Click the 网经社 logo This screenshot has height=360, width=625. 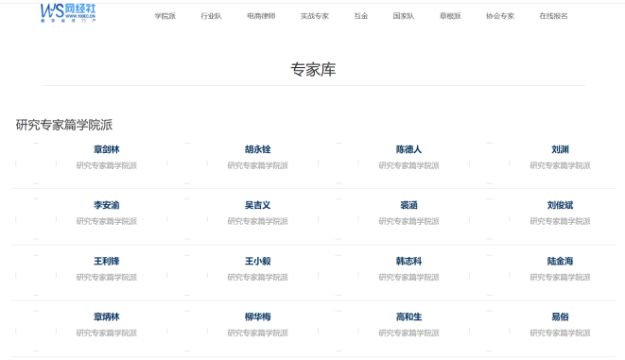[x=68, y=13]
